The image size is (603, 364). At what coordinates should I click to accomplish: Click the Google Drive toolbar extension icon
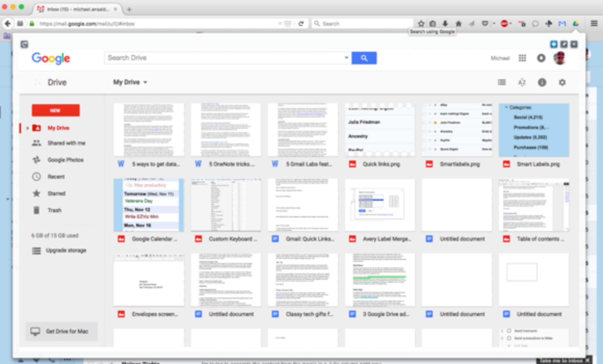[575, 24]
